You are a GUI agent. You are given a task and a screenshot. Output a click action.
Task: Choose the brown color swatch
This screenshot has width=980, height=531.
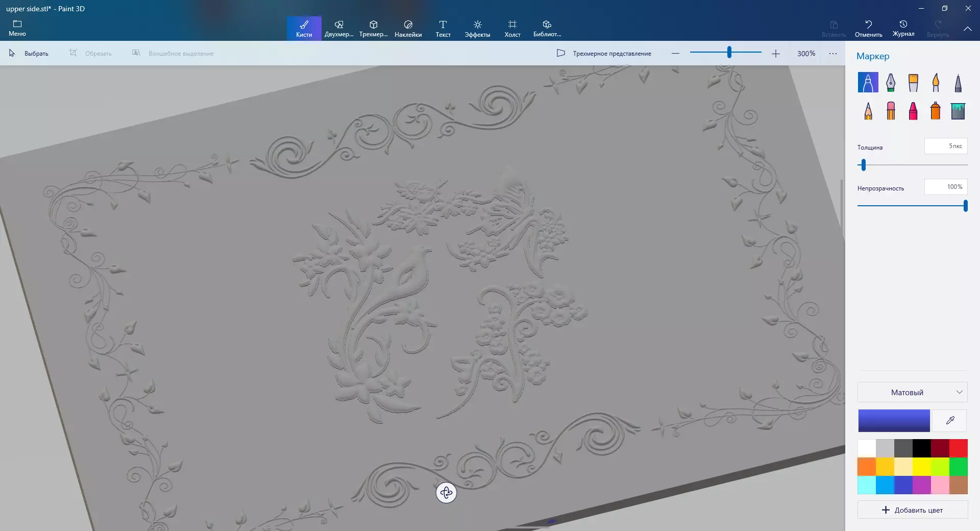tap(959, 485)
